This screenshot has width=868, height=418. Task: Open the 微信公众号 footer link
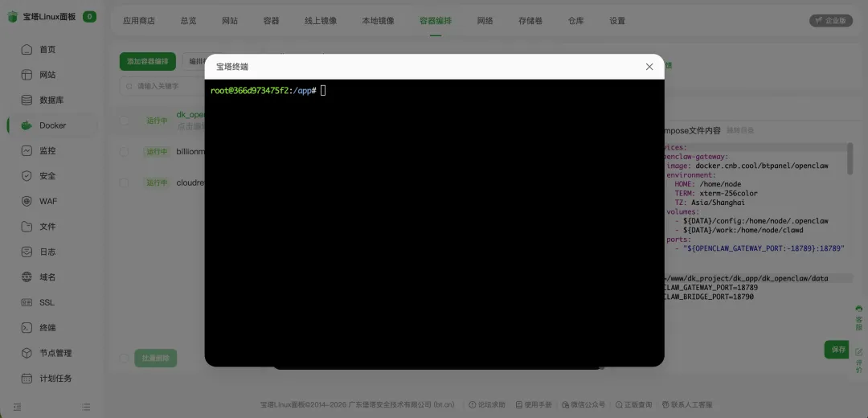pos(583,404)
